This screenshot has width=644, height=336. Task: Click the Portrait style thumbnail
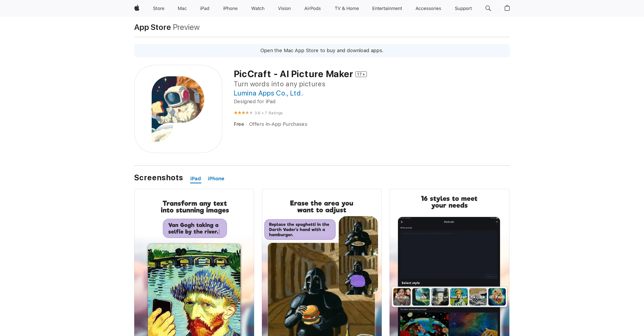pos(402,297)
